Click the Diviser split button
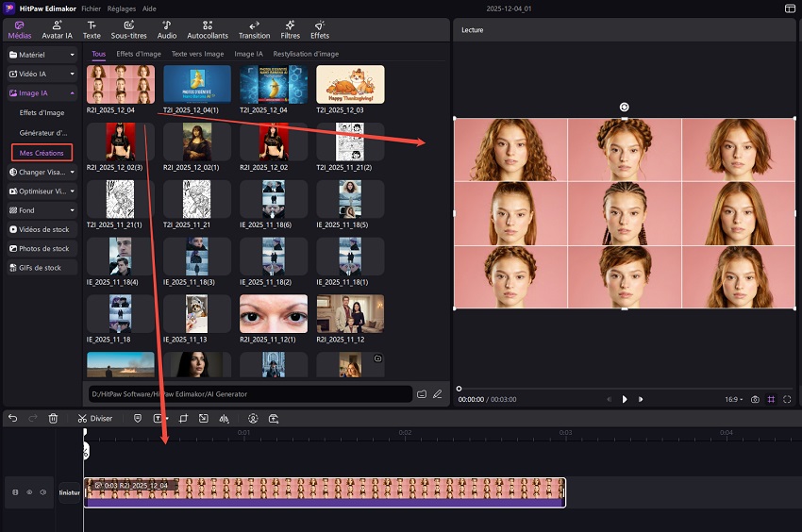 tap(95, 419)
